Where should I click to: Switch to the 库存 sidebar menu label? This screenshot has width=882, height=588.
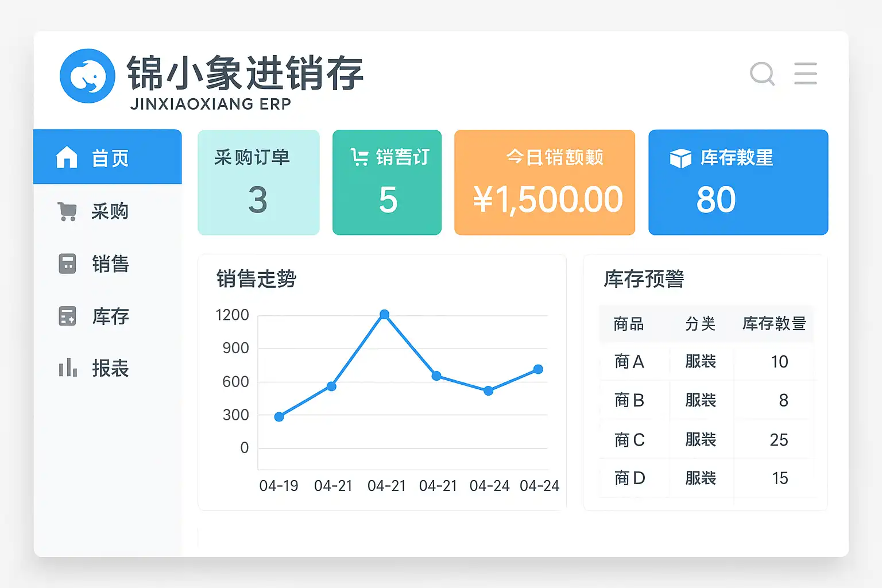[110, 316]
